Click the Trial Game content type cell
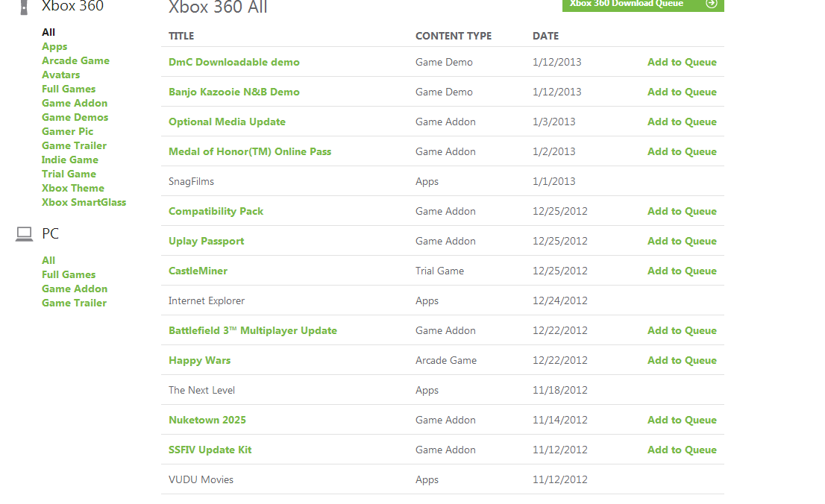This screenshot has width=825, height=504. (x=440, y=271)
